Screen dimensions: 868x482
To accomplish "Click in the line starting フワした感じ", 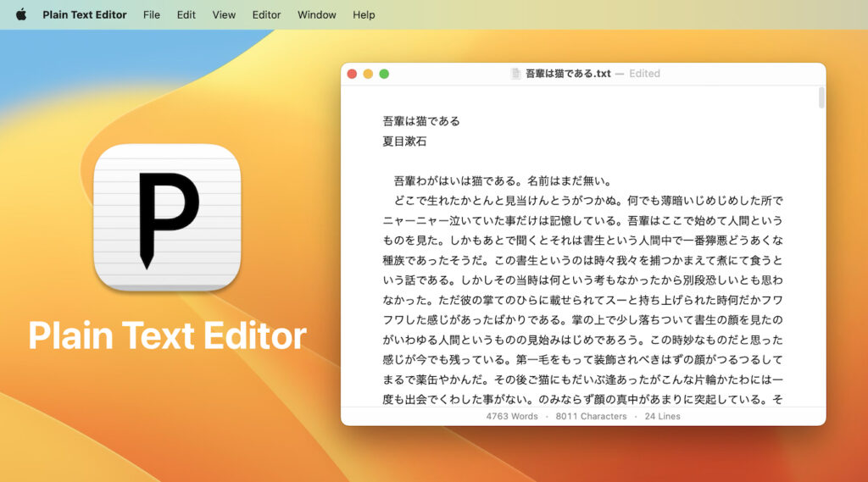I will pyautogui.click(x=583, y=320).
